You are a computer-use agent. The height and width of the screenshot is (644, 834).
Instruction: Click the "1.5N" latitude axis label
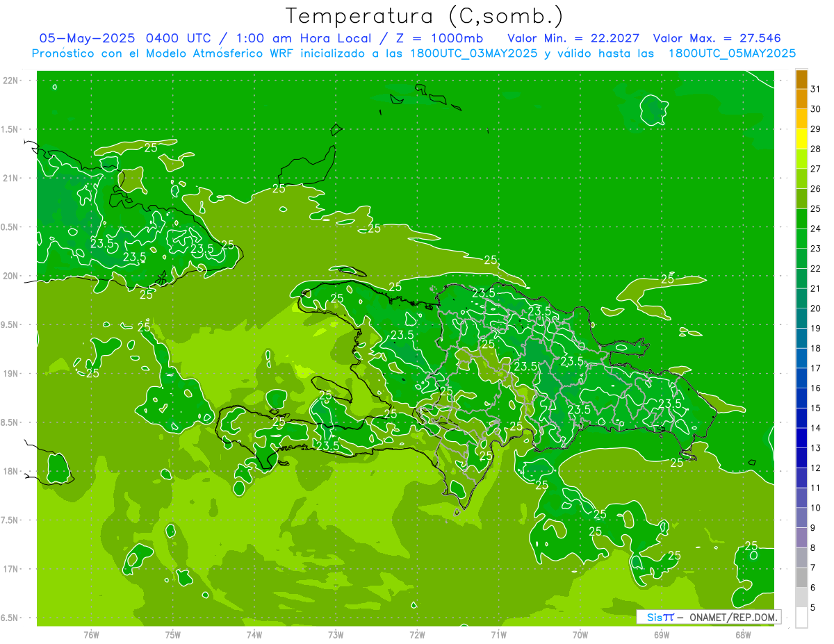coord(11,130)
